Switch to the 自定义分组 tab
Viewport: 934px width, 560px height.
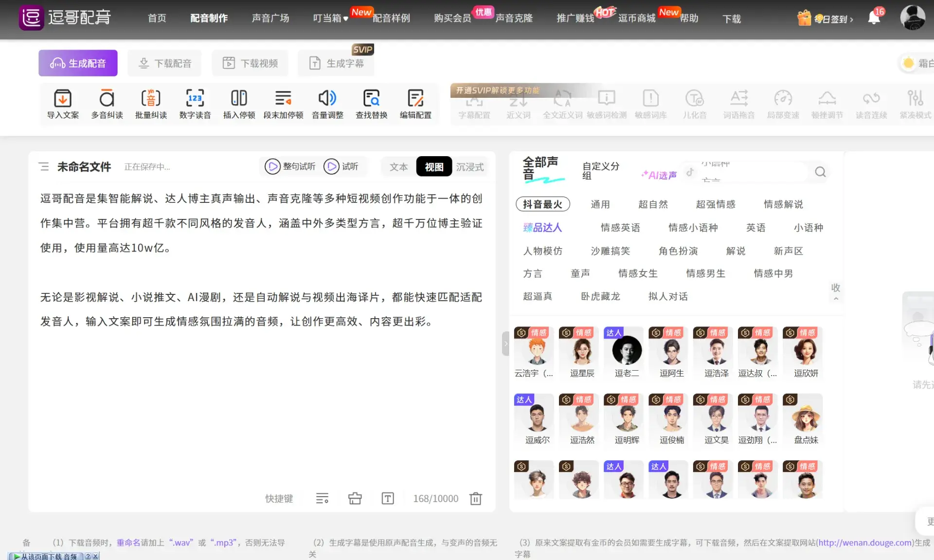(x=601, y=171)
